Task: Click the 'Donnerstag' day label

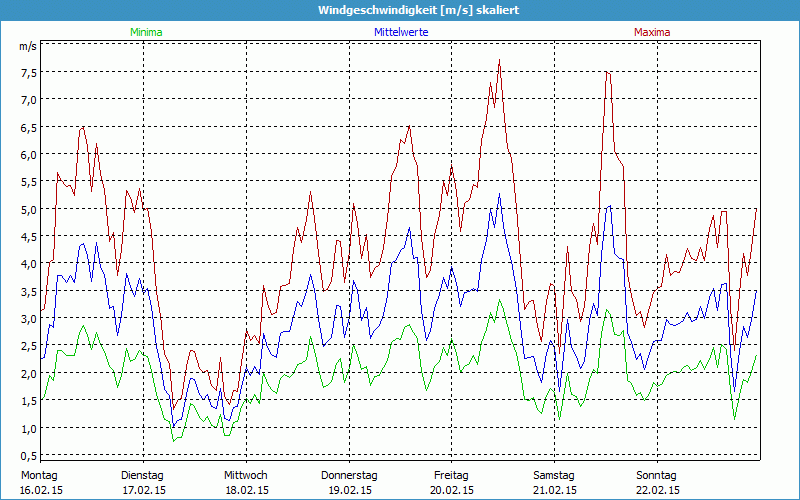Action: pyautogui.click(x=349, y=476)
